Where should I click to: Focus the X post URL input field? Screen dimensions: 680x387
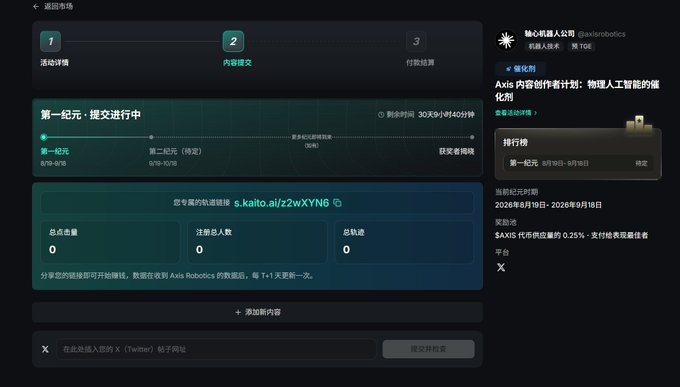tap(216, 349)
